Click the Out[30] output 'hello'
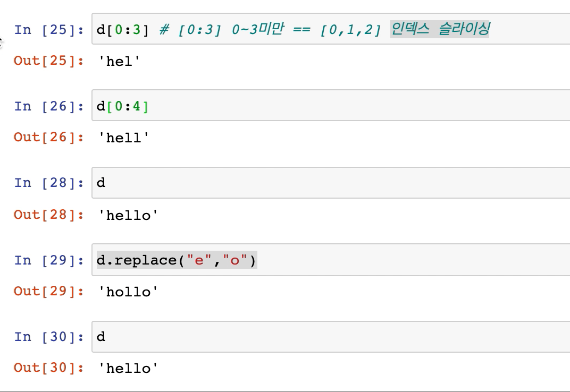This screenshot has width=570, height=392. pyautogui.click(x=128, y=368)
